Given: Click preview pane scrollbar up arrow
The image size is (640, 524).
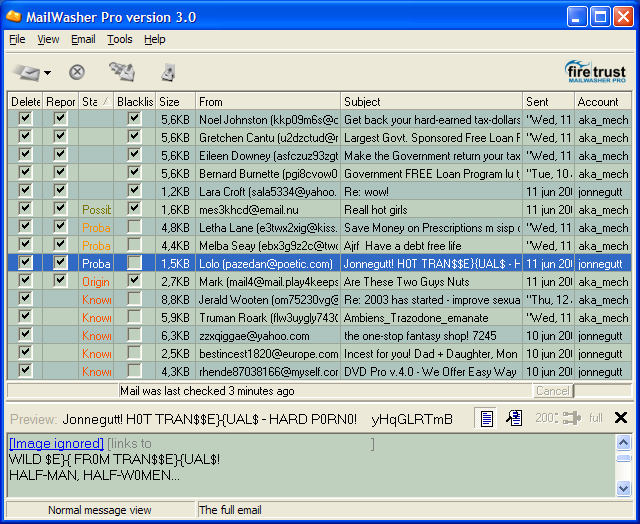Looking at the screenshot, I should tap(623, 442).
